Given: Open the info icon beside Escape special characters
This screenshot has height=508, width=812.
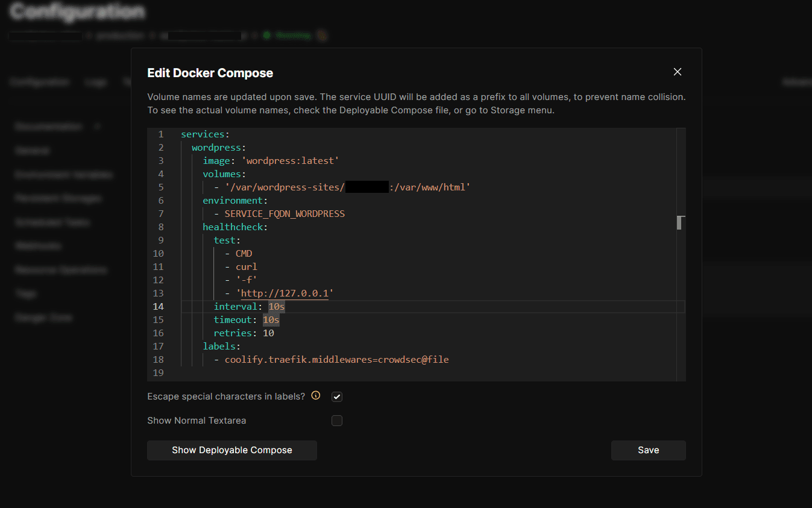Looking at the screenshot, I should 315,396.
